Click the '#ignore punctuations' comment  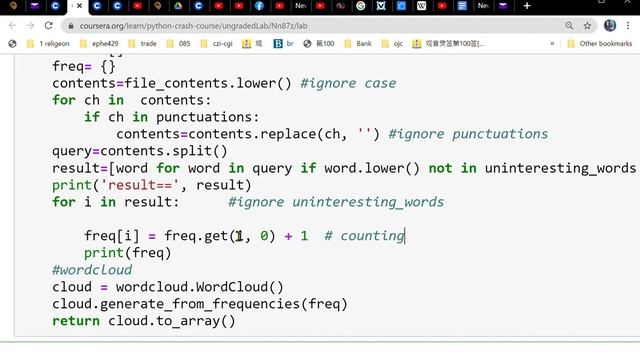(x=468, y=134)
